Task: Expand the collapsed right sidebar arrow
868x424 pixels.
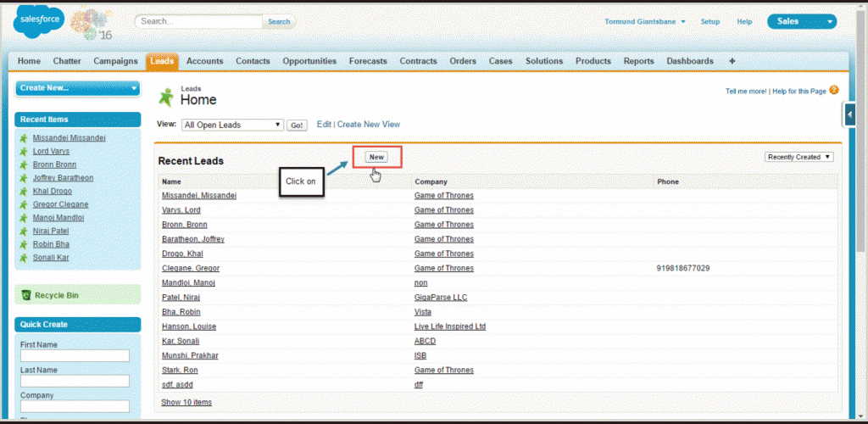Action: [849, 115]
